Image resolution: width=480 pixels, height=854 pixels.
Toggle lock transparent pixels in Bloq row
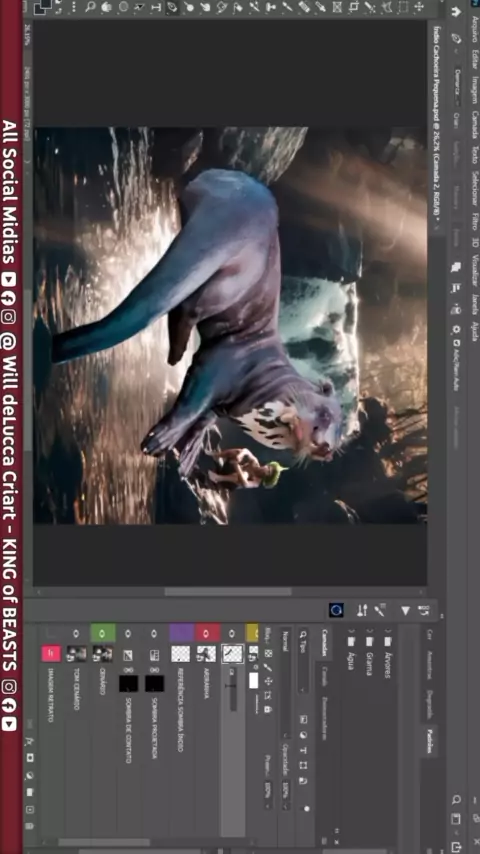(x=268, y=653)
